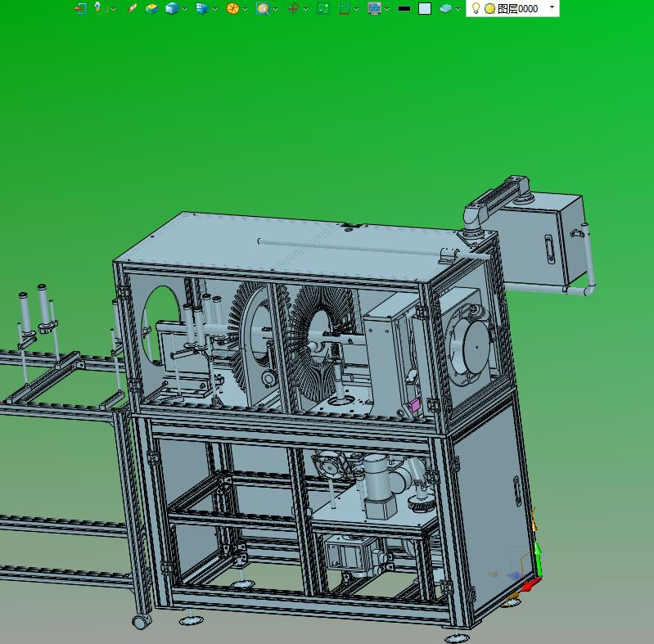Click the coordinate system light icon
654x644 pixels.
[x=99, y=8]
